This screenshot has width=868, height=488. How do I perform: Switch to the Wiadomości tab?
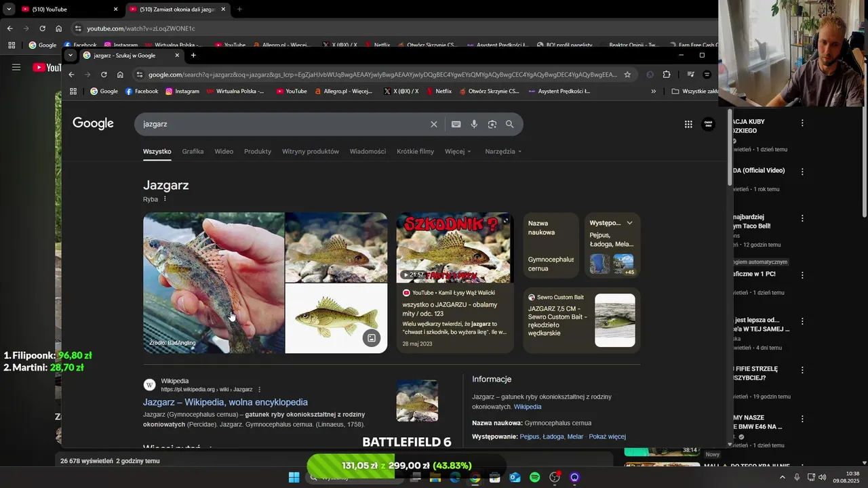pyautogui.click(x=368, y=151)
